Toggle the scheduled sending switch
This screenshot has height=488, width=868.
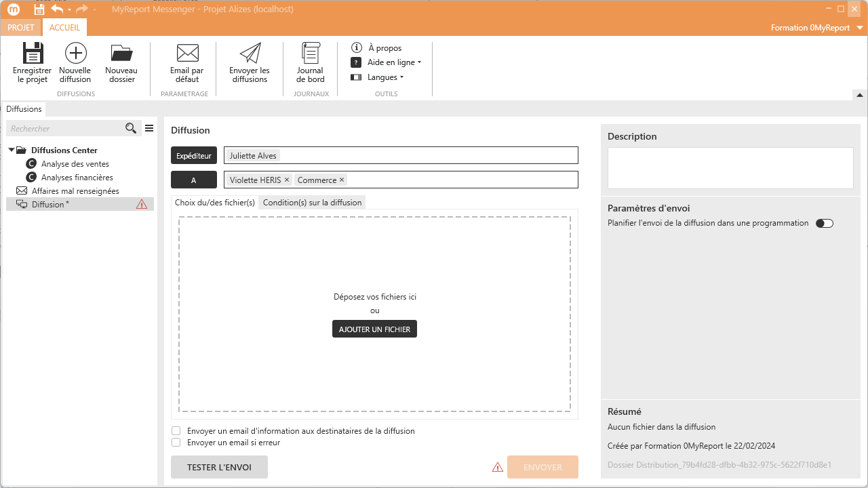pyautogui.click(x=824, y=223)
